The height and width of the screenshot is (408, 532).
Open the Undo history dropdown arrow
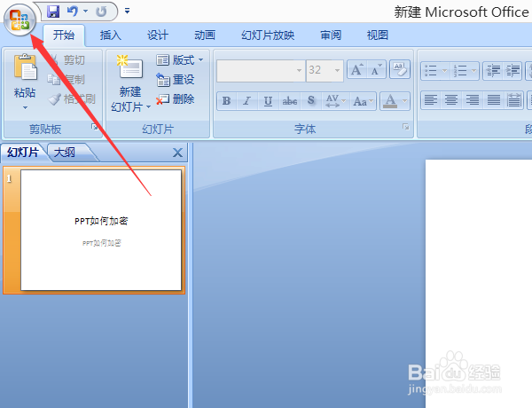coord(85,12)
